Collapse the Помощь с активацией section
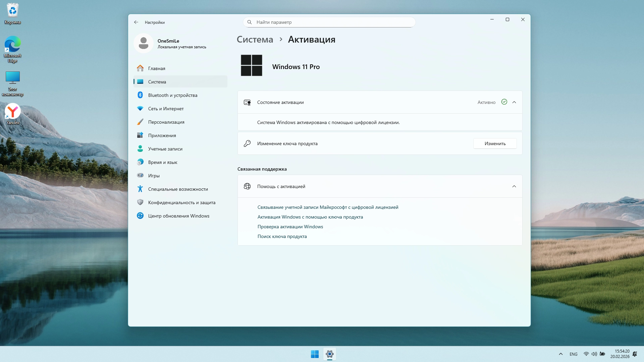The height and width of the screenshot is (362, 644). pyautogui.click(x=514, y=186)
